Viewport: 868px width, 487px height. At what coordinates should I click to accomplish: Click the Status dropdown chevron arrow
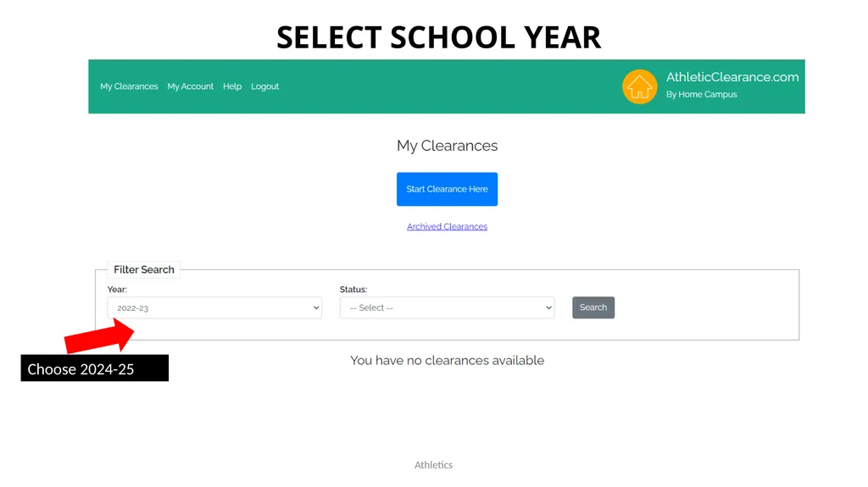(x=548, y=307)
